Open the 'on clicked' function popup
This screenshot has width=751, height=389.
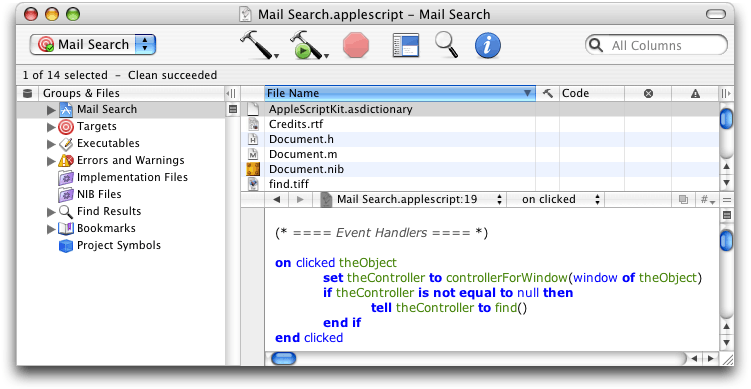556,199
